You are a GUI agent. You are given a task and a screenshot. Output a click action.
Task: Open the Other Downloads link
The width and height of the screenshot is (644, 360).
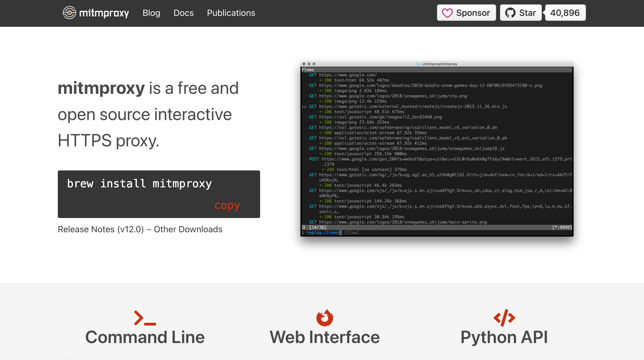point(188,229)
